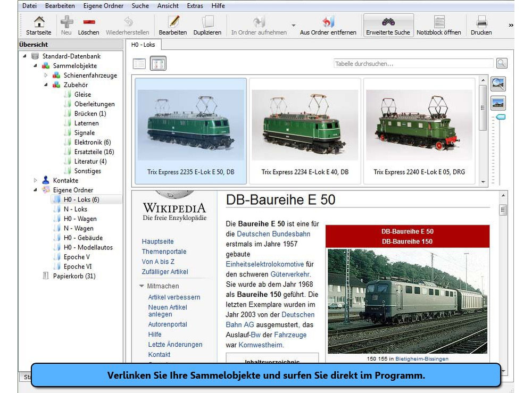Switch to list view mode
Image resolution: width=532 pixels, height=393 pixels.
click(x=139, y=64)
